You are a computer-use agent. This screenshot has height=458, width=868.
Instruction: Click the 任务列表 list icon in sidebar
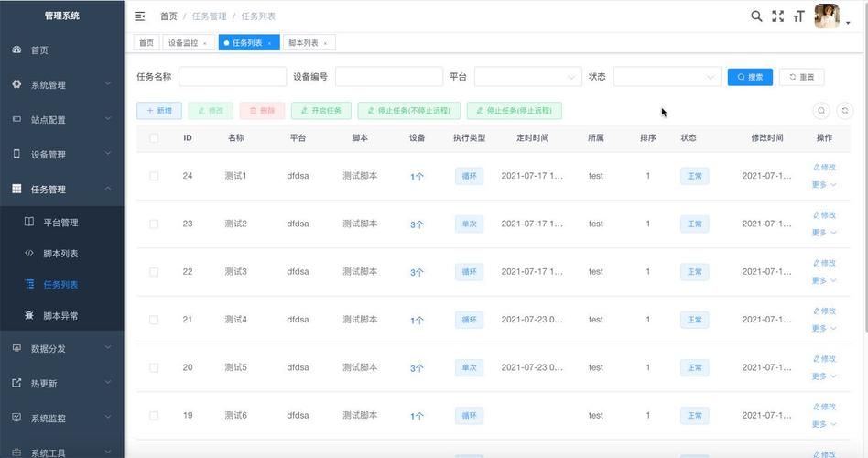tap(29, 284)
